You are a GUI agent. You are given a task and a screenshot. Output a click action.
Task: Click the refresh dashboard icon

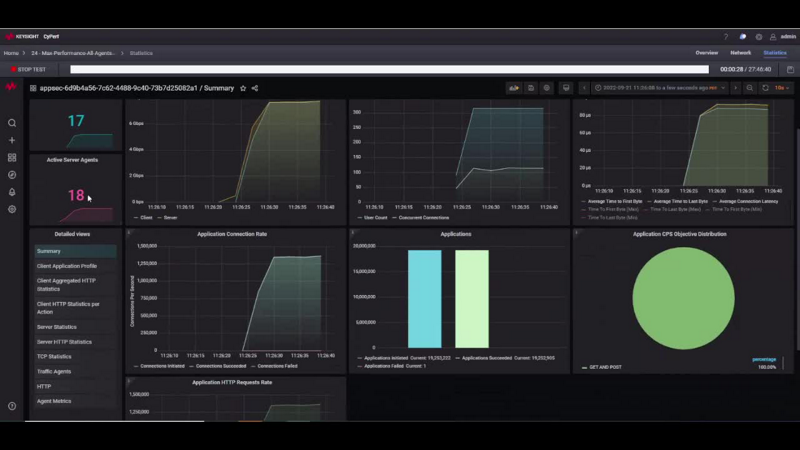[x=765, y=88]
